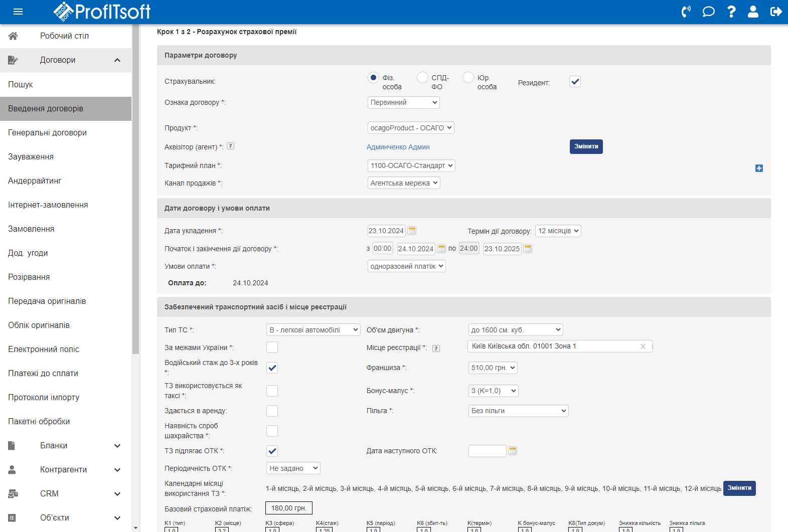Open the user profile icon
Screen dimensions: 788x532
point(753,12)
